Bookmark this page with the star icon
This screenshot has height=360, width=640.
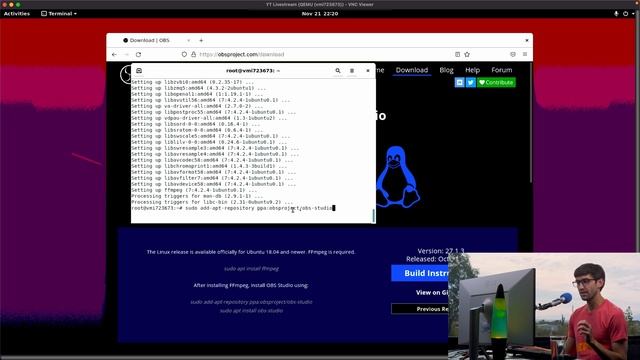click(467, 54)
